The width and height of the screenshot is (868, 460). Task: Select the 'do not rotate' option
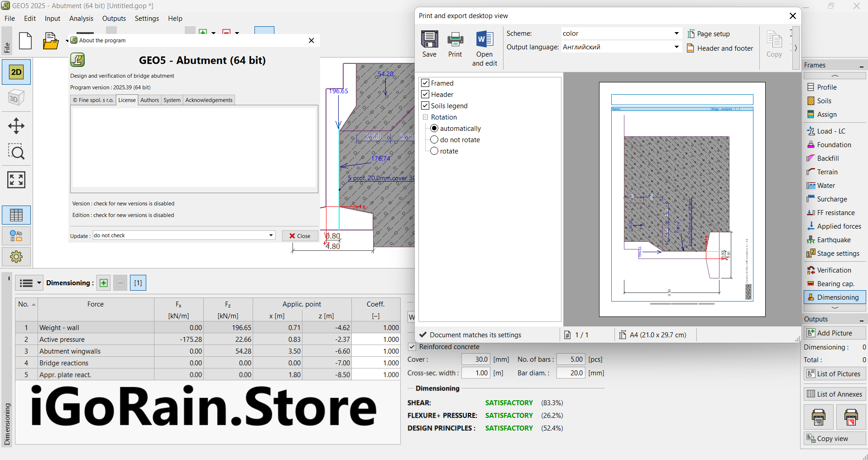coord(434,140)
